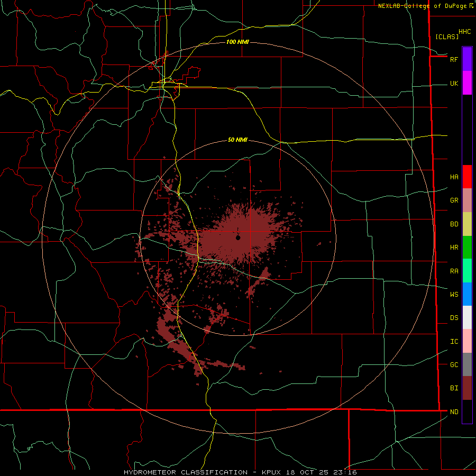Click the 'ND' legend label
476x476 pixels.
point(454,411)
